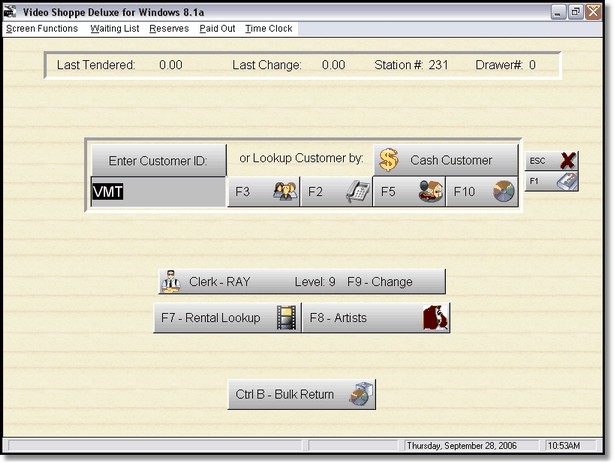This screenshot has height=463, width=614.
Task: Open the Screen Functions menu
Action: (42, 29)
